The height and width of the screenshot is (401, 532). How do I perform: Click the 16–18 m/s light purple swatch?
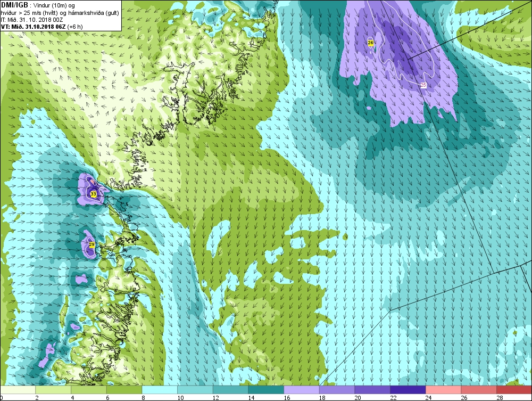click(301, 390)
